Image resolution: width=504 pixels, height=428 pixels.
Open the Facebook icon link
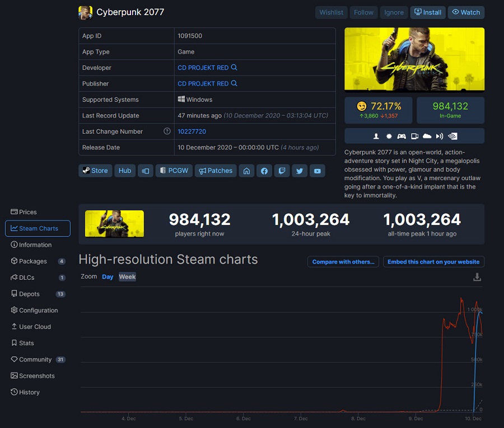pos(264,171)
